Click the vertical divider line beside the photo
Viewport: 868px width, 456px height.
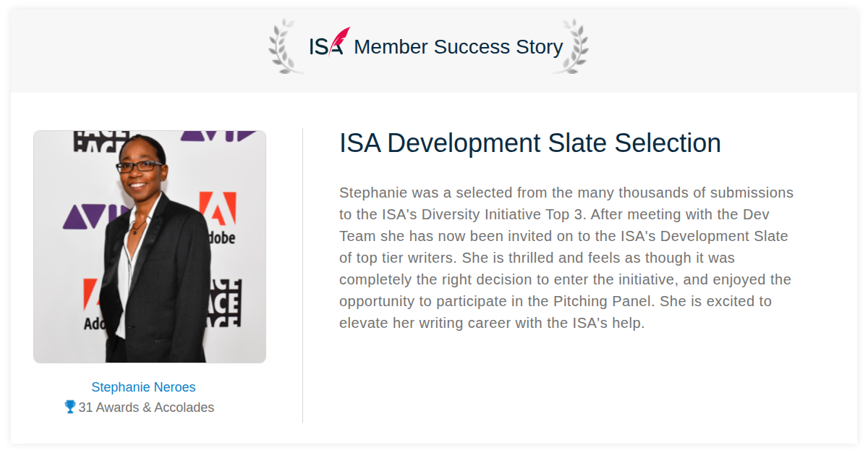tap(302, 275)
